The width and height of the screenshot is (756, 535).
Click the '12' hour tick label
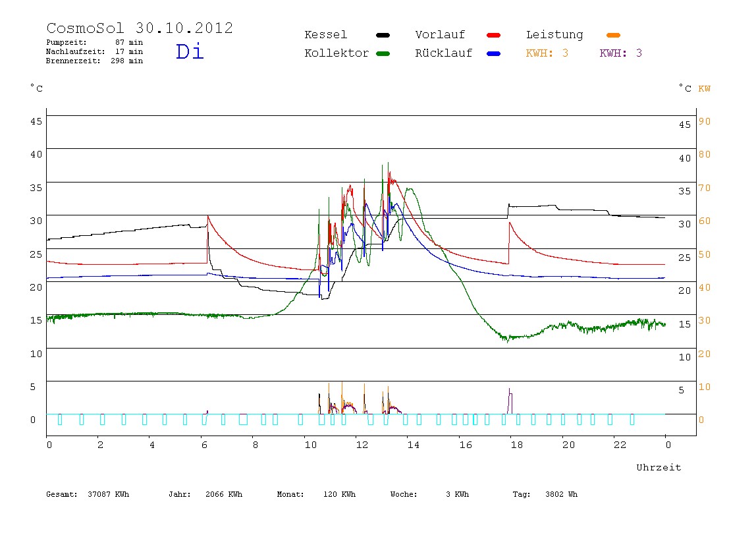pyautogui.click(x=362, y=445)
